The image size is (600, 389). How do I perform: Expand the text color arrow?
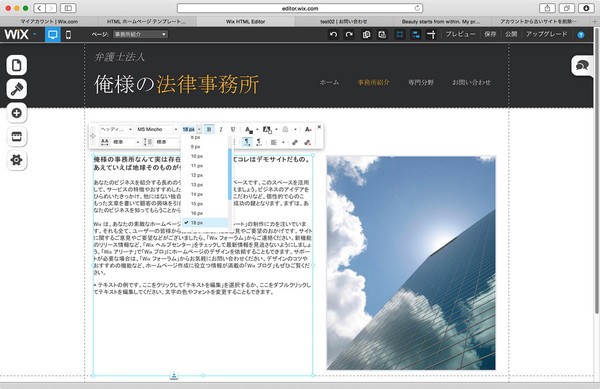[257, 130]
